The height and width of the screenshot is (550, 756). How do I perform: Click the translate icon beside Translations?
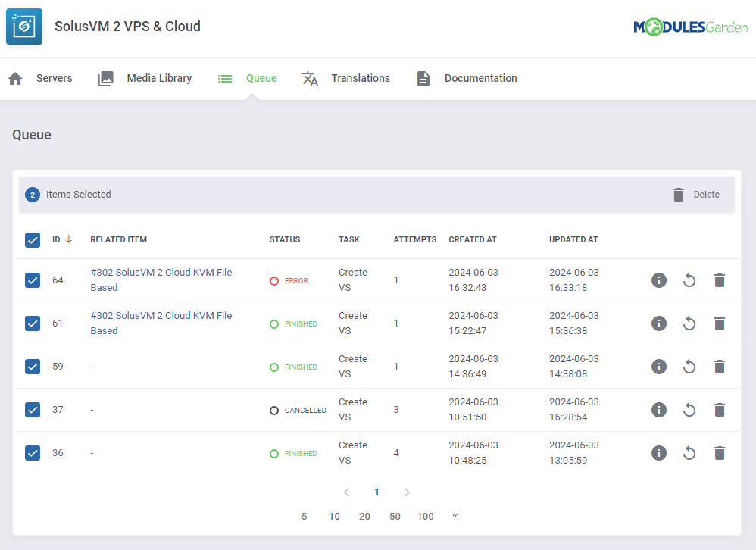310,79
